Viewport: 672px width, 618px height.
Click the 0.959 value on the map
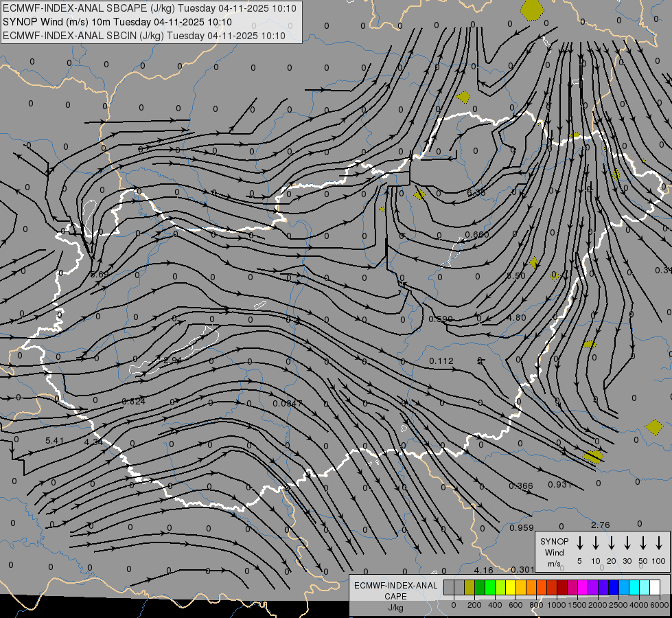tap(522, 528)
